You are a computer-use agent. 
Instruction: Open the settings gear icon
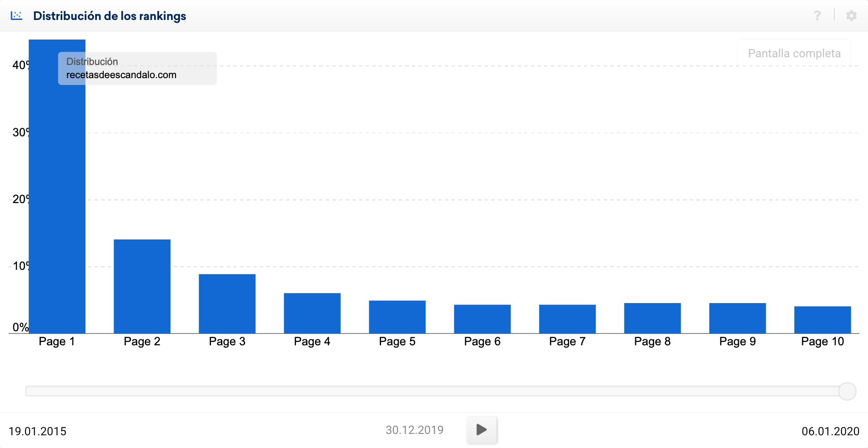coord(851,16)
